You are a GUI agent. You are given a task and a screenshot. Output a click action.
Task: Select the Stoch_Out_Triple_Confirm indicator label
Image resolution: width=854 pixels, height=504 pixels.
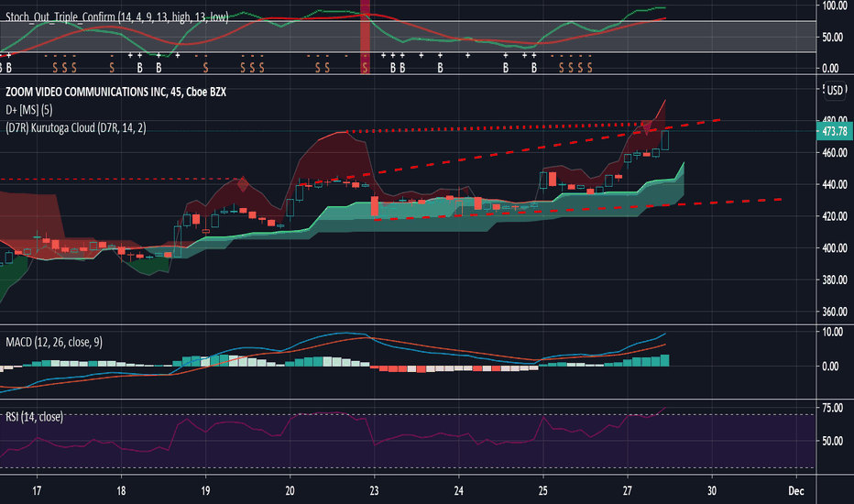tap(117, 17)
